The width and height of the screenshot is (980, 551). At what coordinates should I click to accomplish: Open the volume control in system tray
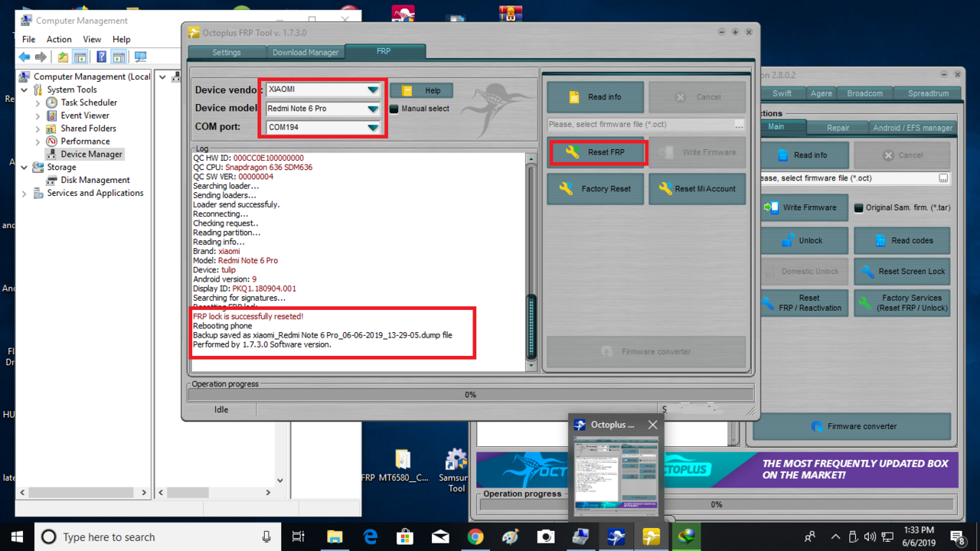[870, 537]
